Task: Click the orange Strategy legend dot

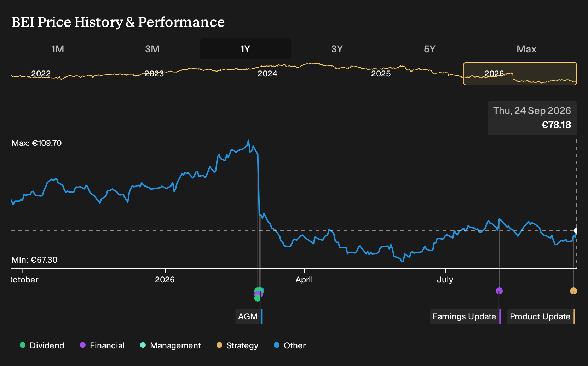Action: (x=219, y=345)
